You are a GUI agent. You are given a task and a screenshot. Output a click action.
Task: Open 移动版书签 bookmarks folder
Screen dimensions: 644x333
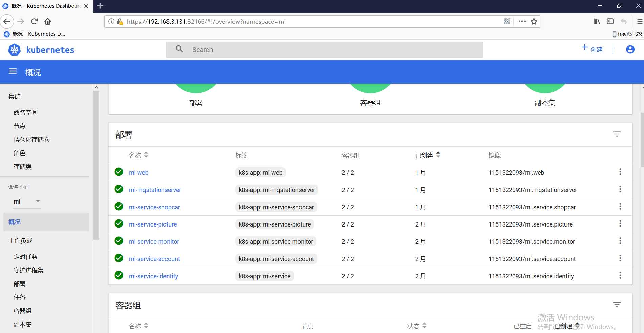point(627,34)
